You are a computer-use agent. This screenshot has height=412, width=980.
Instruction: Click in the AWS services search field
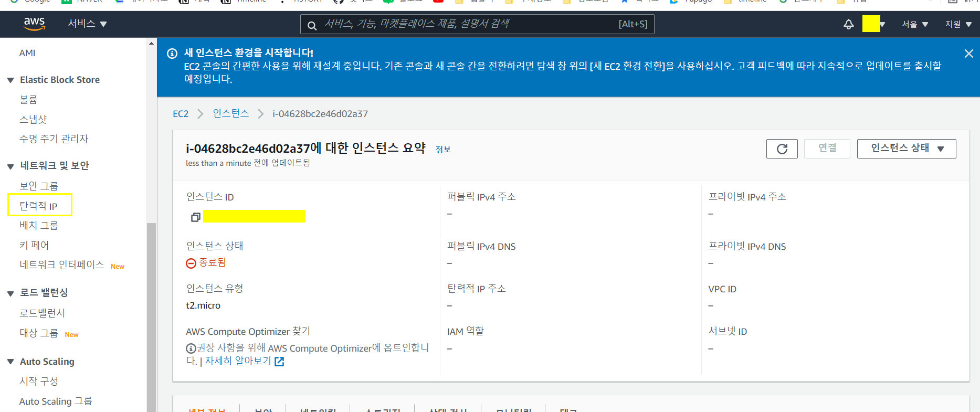click(x=477, y=24)
